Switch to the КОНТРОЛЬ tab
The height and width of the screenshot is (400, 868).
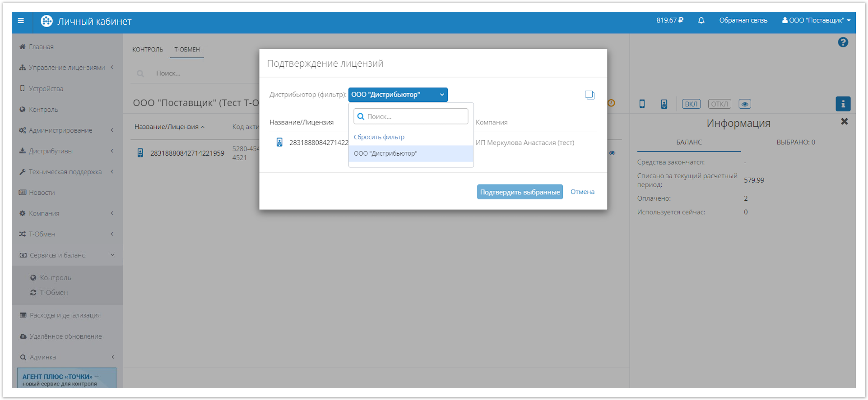[x=148, y=50]
